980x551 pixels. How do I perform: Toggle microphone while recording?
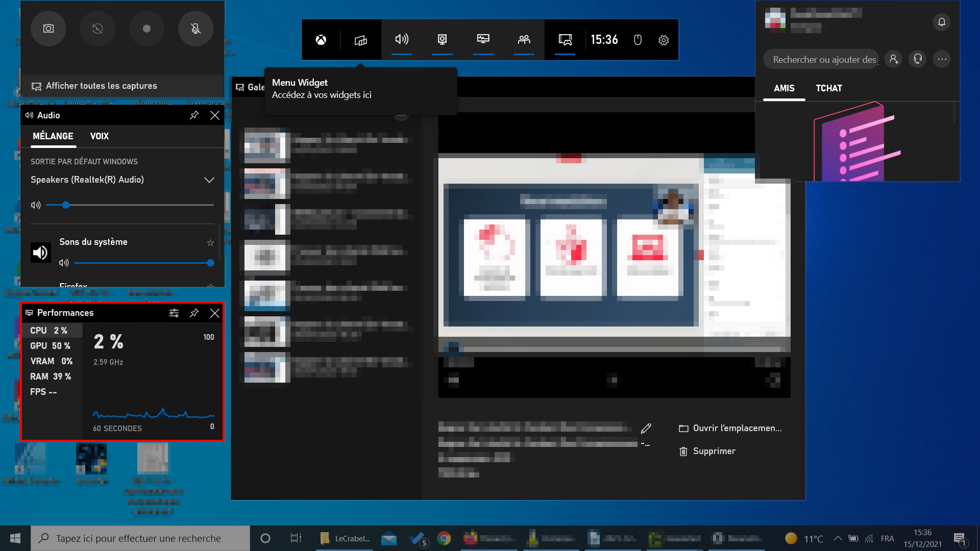195,29
